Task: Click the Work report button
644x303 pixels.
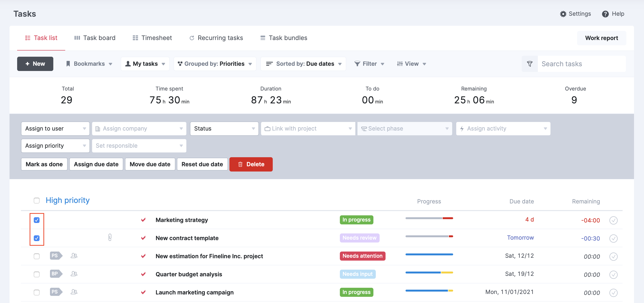Action: coord(601,38)
